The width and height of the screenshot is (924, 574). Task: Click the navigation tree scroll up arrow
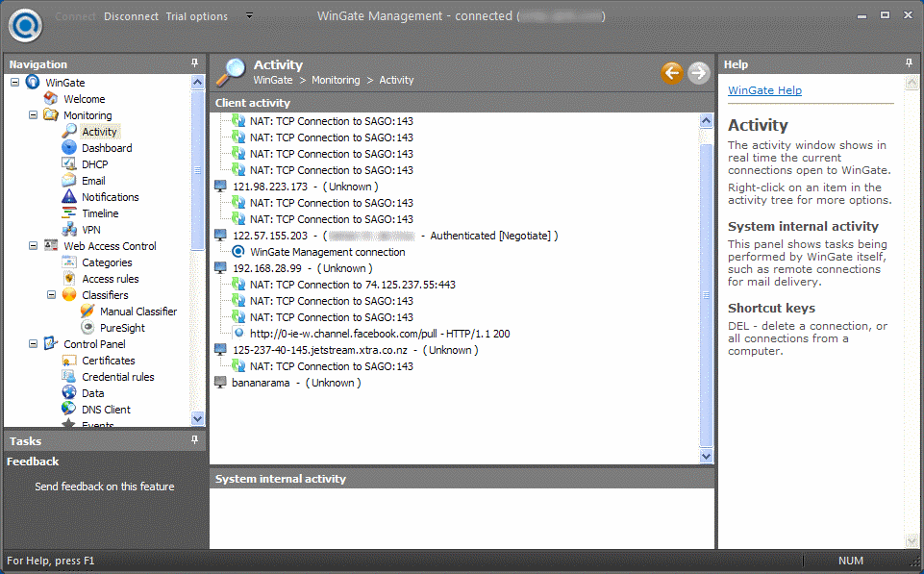[197, 82]
